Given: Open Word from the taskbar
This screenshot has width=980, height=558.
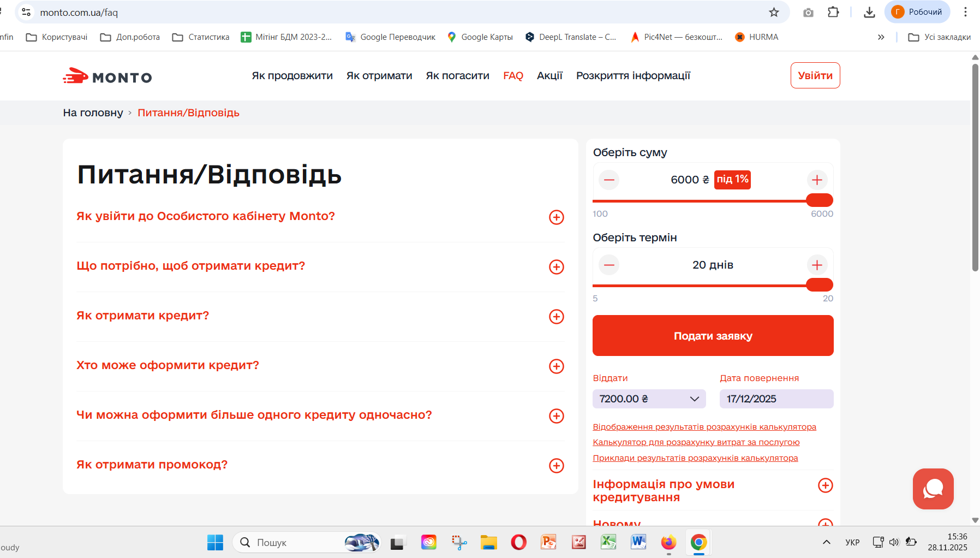Looking at the screenshot, I should [x=638, y=542].
